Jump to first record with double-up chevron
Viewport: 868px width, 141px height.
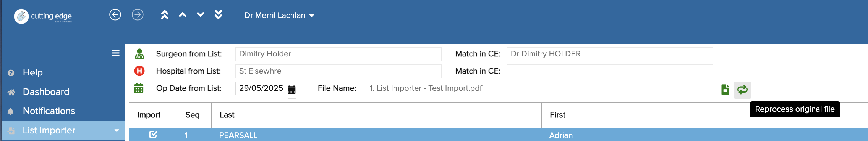[x=165, y=15]
